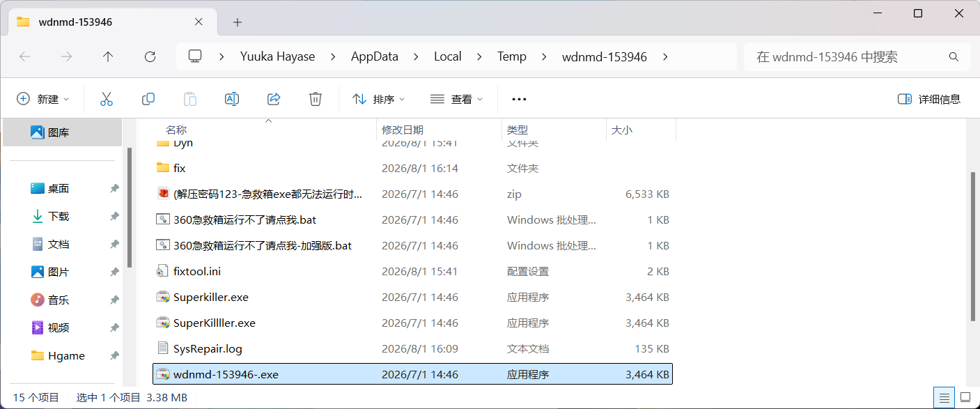Add a new tab
This screenshot has height=409, width=980.
[238, 22]
